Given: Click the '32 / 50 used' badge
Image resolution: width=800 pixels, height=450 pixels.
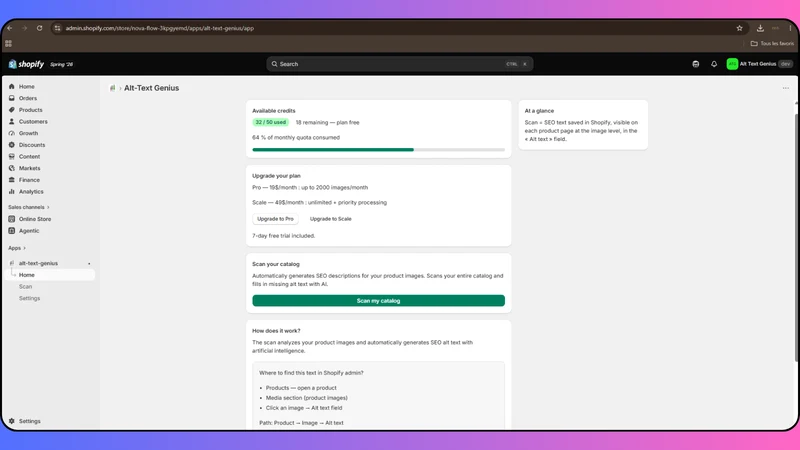Looking at the screenshot, I should 270,122.
